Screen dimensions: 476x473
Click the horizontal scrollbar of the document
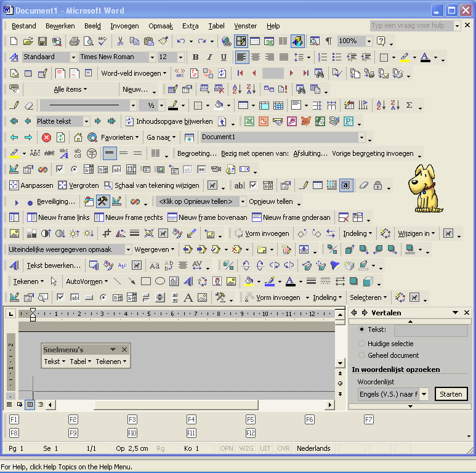click(x=190, y=405)
